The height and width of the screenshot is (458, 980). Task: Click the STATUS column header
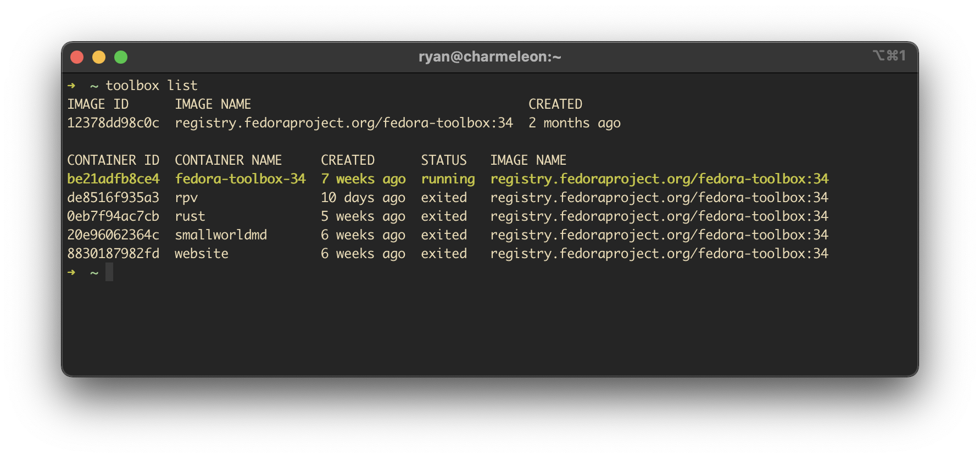click(443, 160)
